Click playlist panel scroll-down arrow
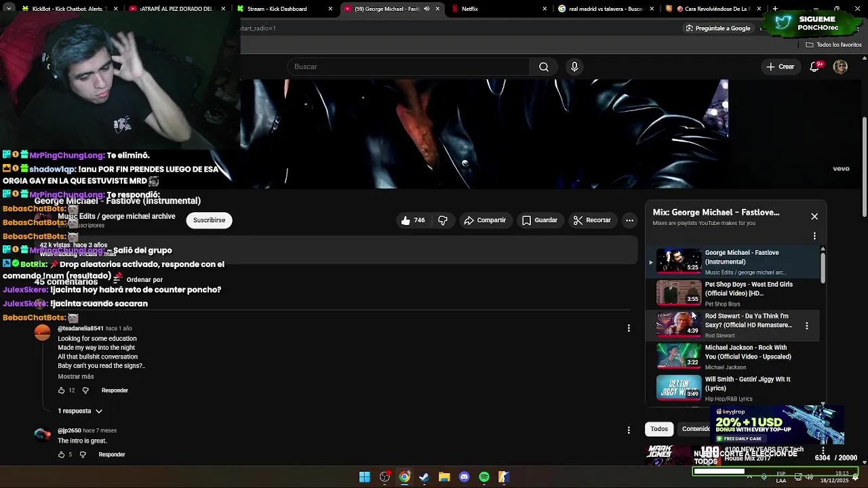 click(x=823, y=404)
